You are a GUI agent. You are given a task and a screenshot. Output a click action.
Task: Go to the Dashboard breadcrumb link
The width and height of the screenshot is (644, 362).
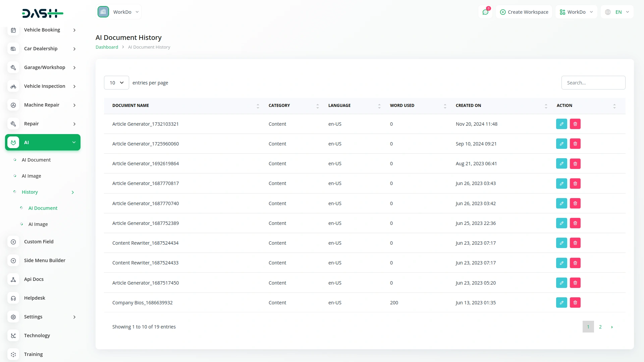107,47
